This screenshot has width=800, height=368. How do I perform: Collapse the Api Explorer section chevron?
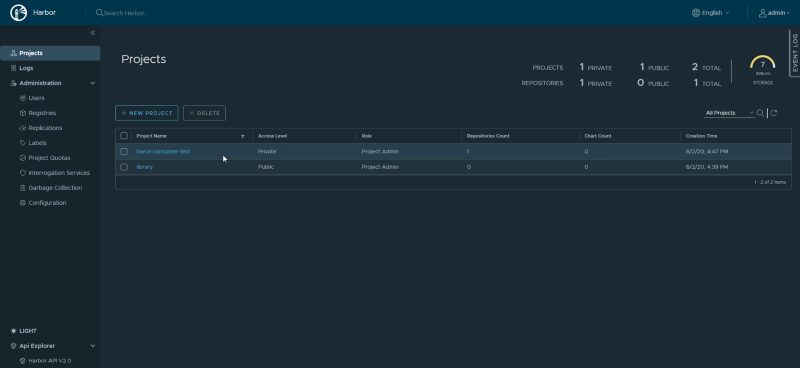[93, 346]
